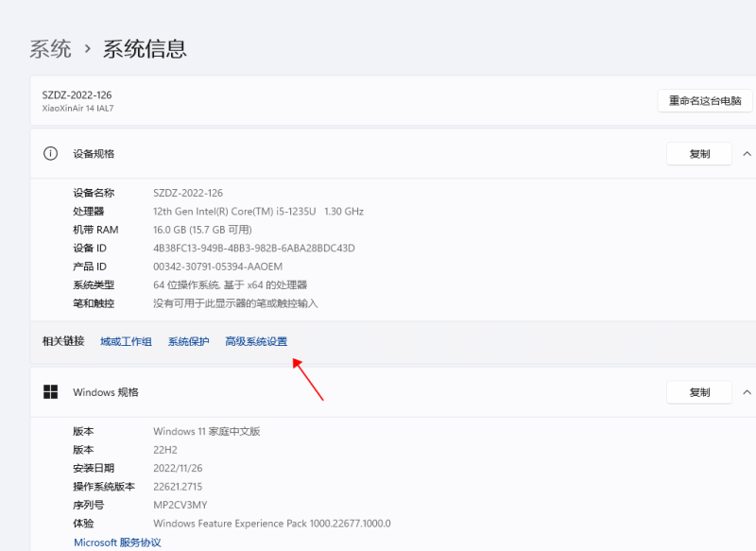The width and height of the screenshot is (756, 551).
Task: Click the RAM value 16.0 GB (15.7 GB 可用)
Action: point(202,230)
